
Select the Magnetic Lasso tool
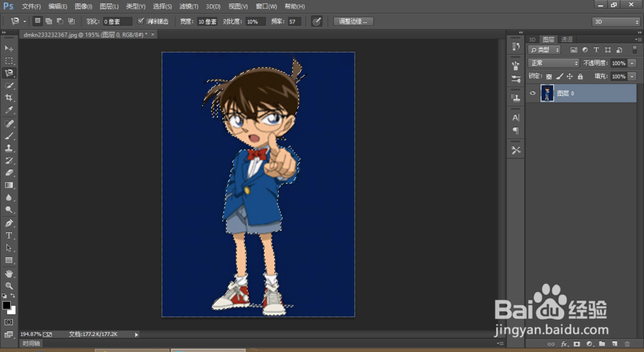click(x=8, y=73)
